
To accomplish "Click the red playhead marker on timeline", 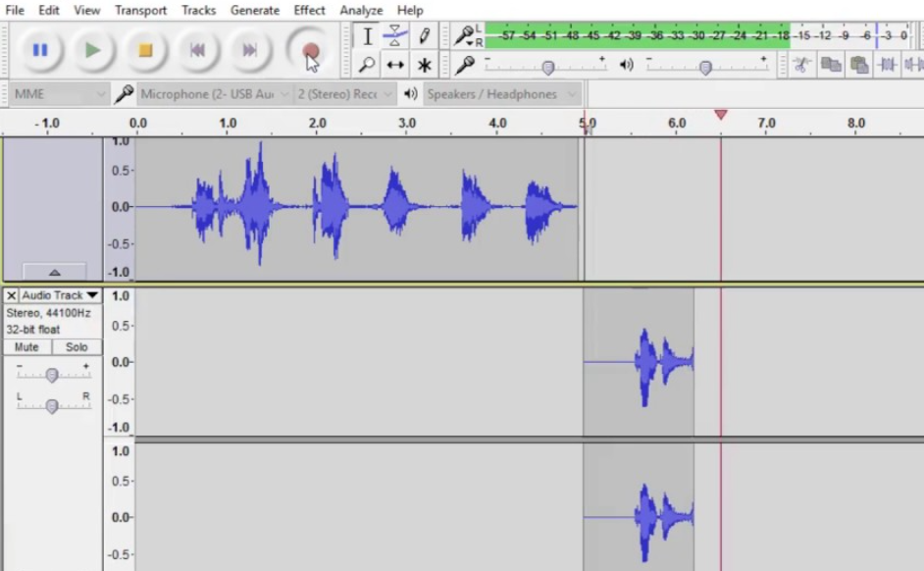I will [x=720, y=115].
